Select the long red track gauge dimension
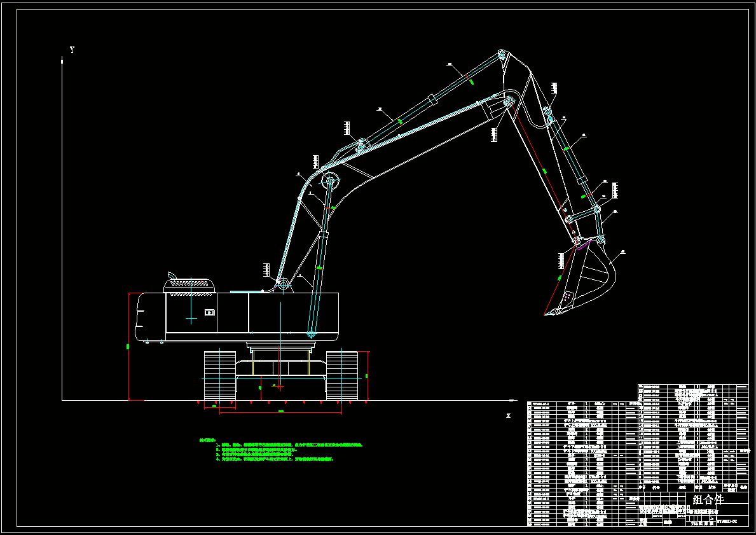Image resolution: width=756 pixels, height=535 pixels. 280,413
